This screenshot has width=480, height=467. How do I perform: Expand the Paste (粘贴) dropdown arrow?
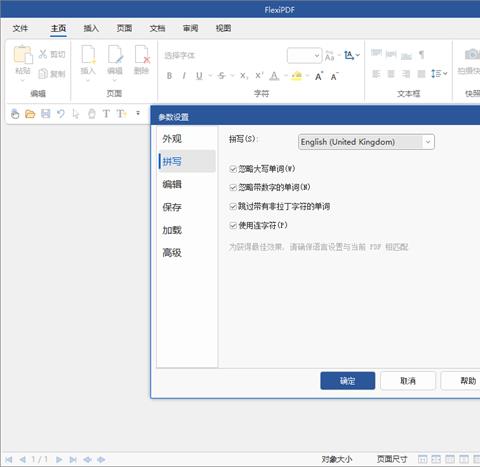pyautogui.click(x=23, y=80)
